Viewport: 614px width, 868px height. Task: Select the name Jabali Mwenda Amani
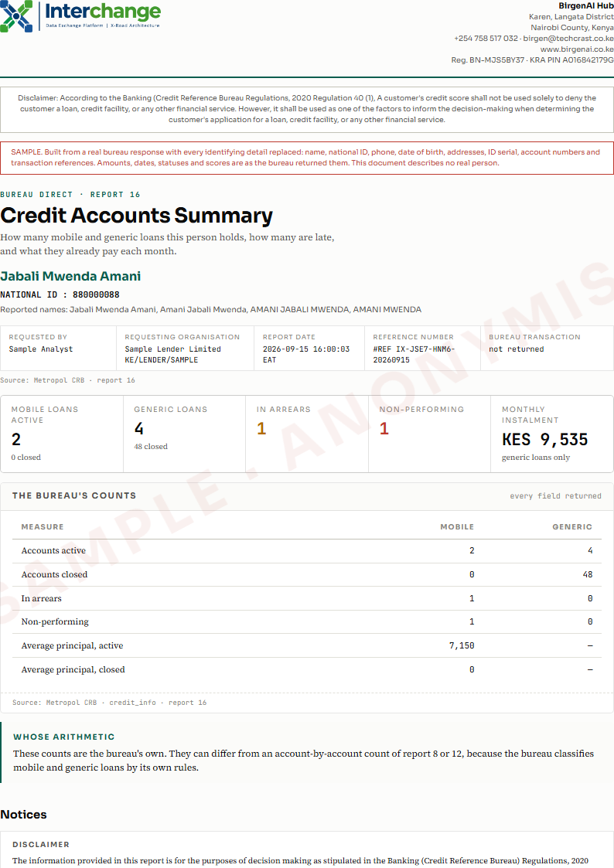tap(70, 276)
